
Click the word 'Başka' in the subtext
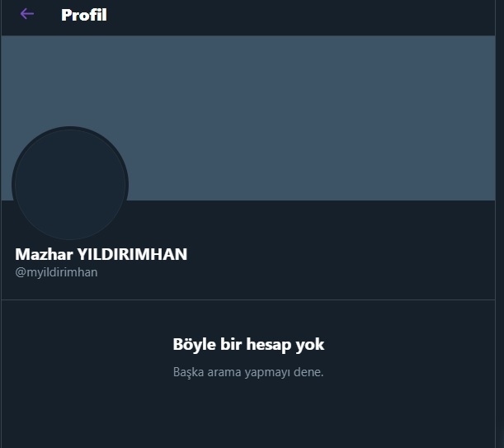188,373
